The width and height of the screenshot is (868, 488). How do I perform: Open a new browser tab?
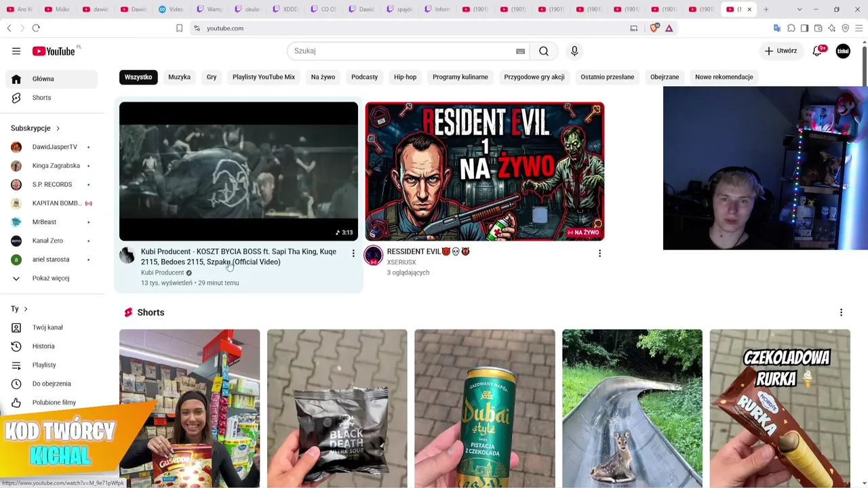pos(766,9)
